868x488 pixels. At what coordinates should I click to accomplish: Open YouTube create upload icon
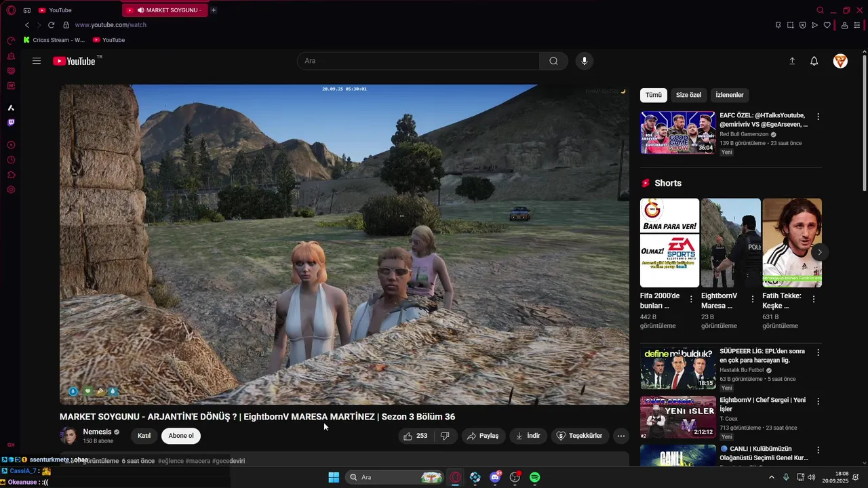click(792, 61)
